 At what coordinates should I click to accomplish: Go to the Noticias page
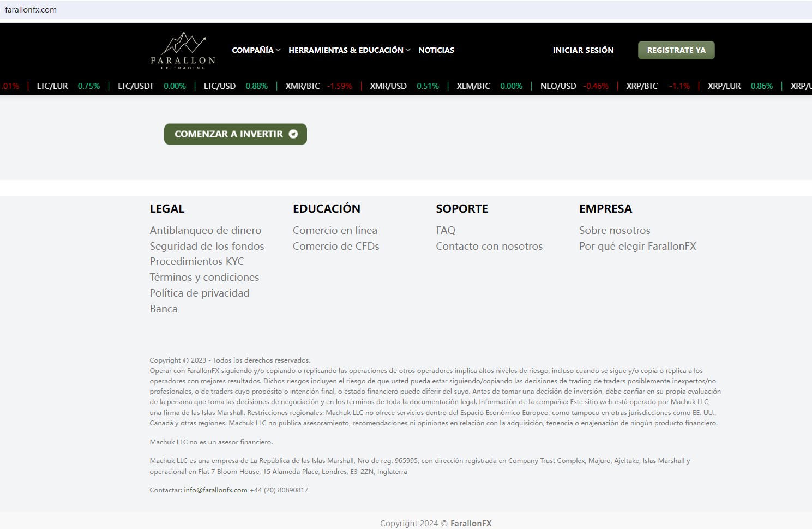point(436,50)
